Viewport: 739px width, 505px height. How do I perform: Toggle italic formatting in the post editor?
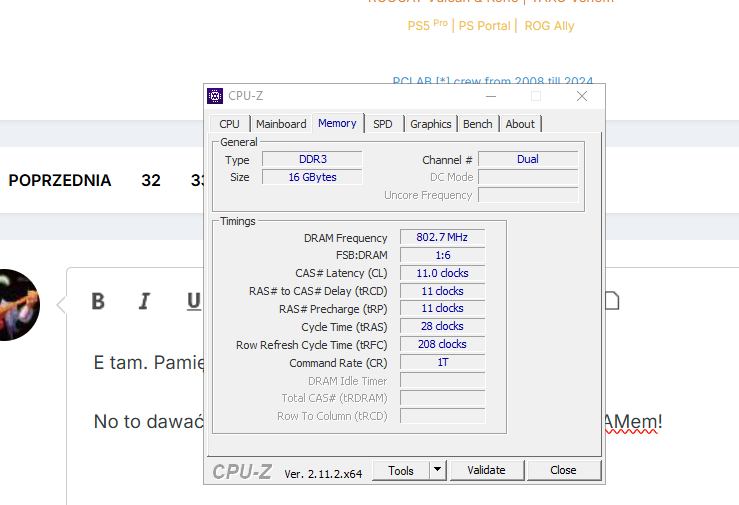(144, 301)
